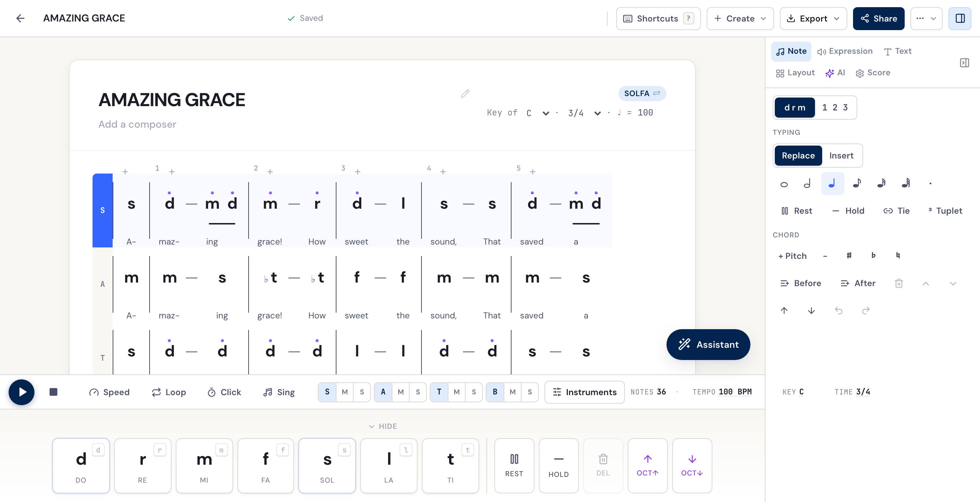The height and width of the screenshot is (502, 980).
Task: Start playback with the play button
Action: [22, 392]
